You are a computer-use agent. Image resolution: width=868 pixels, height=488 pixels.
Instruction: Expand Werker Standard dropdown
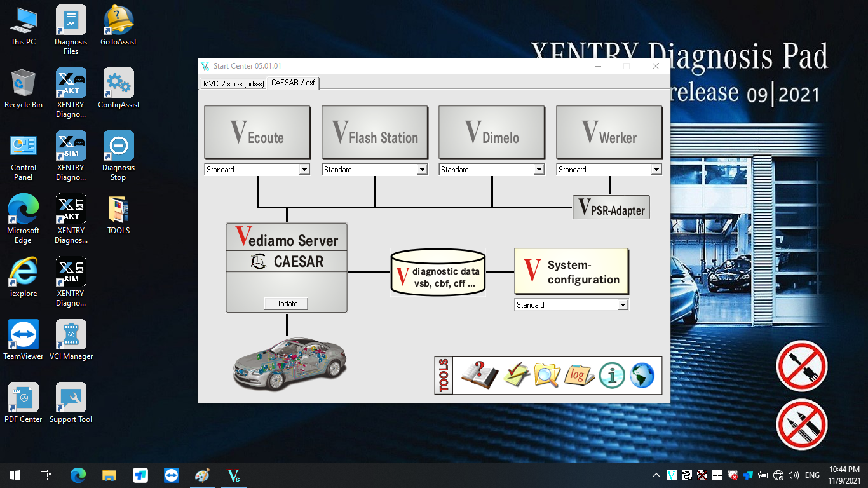click(656, 170)
